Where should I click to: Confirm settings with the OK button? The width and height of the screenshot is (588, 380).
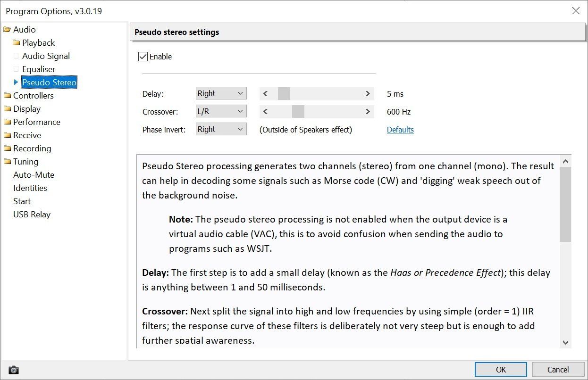point(501,370)
